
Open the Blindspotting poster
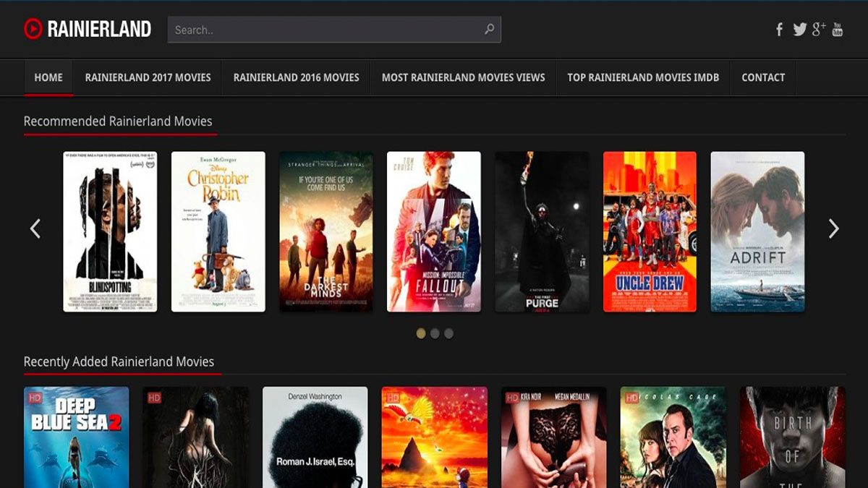coord(110,231)
